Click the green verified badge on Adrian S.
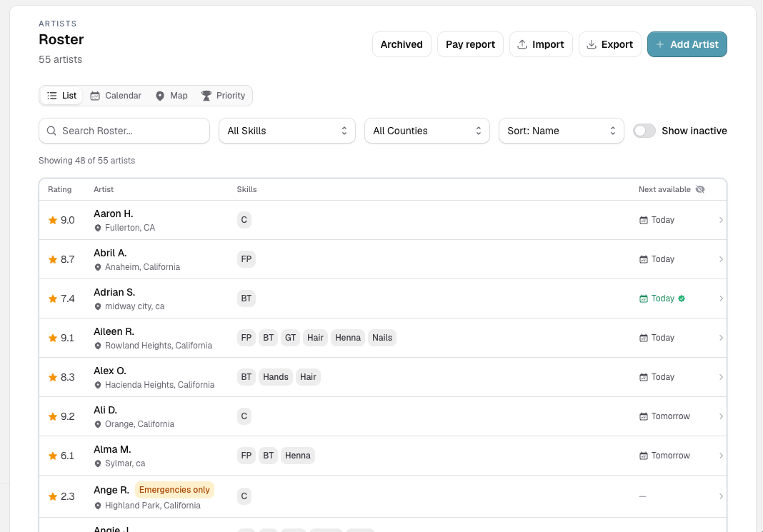This screenshot has height=532, width=763. click(682, 298)
